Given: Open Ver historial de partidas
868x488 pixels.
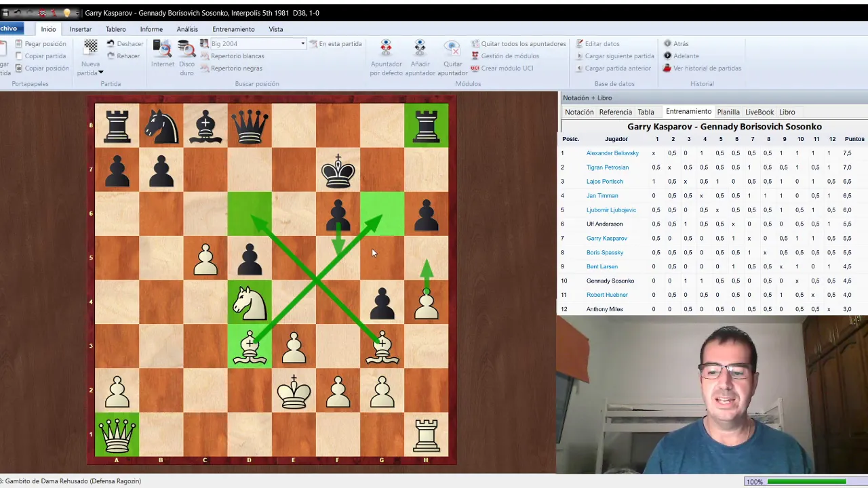Looking at the screenshot, I should point(702,68).
